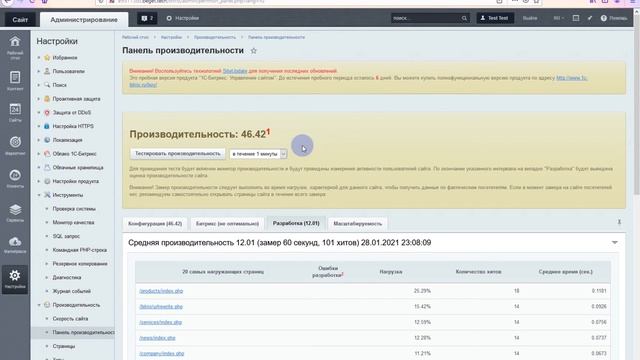Screen dimensions: 640x360
Task: Click the Помощь help icon
Action: tap(604, 18)
